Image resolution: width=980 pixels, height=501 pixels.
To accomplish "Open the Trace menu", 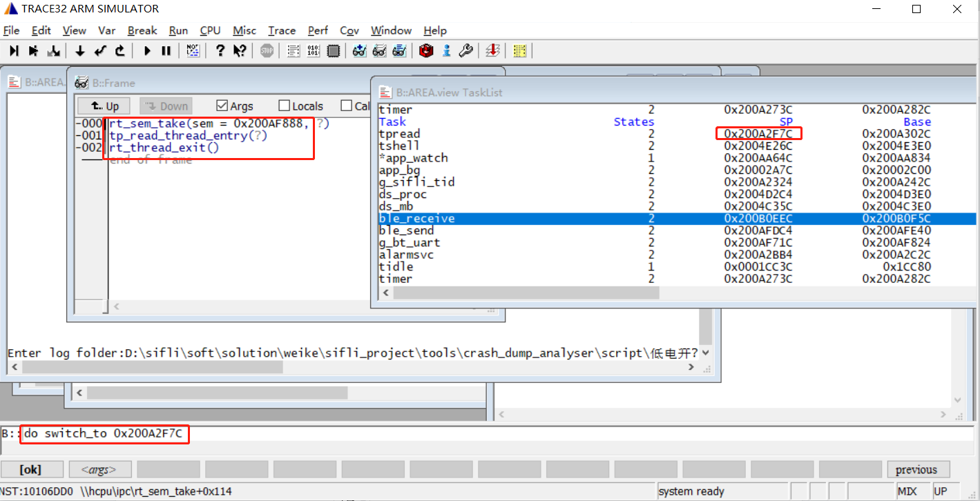I will tap(282, 30).
